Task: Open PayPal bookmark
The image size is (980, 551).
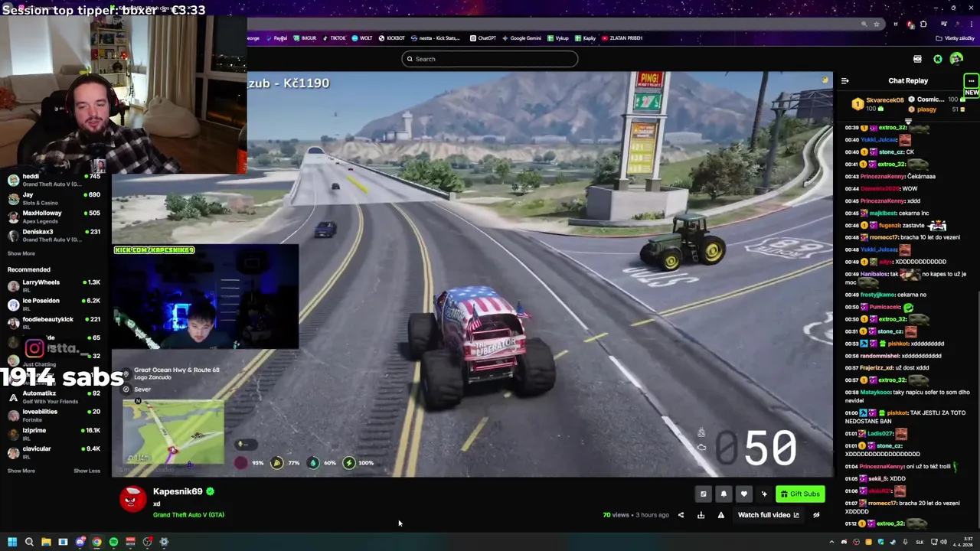Action: [276, 38]
